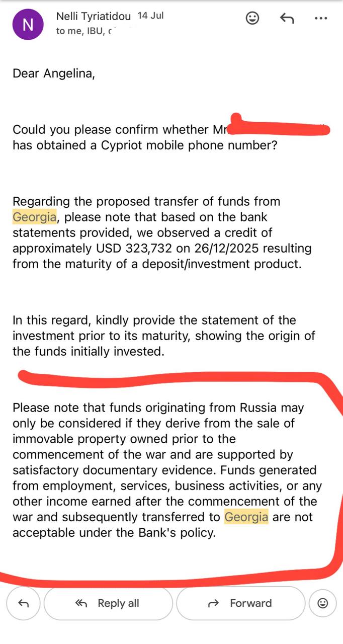Click the 14 Jul date stamp

click(x=150, y=16)
